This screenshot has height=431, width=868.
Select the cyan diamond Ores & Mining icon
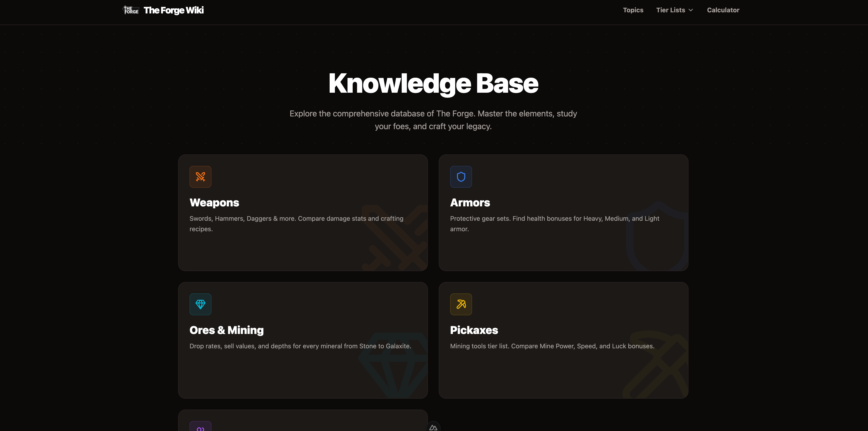coord(200,304)
